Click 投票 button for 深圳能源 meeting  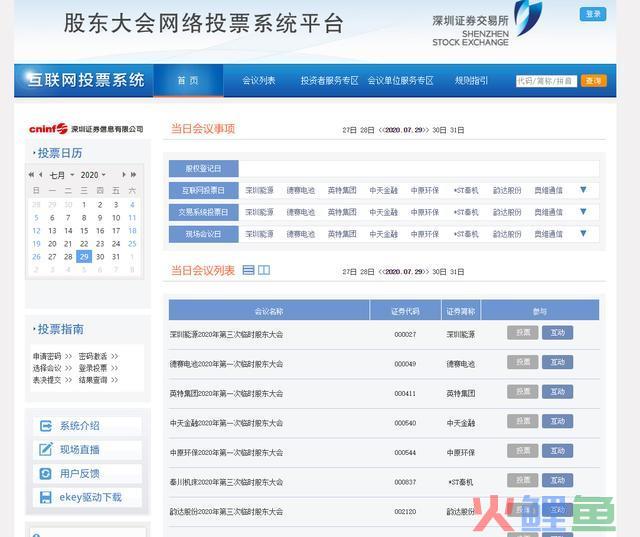point(523,333)
